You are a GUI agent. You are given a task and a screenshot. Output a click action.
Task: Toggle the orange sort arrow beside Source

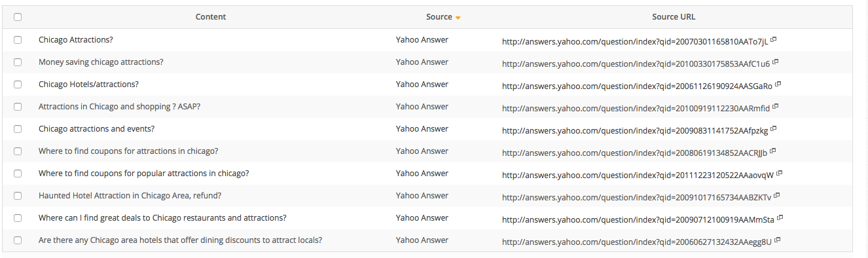(458, 18)
